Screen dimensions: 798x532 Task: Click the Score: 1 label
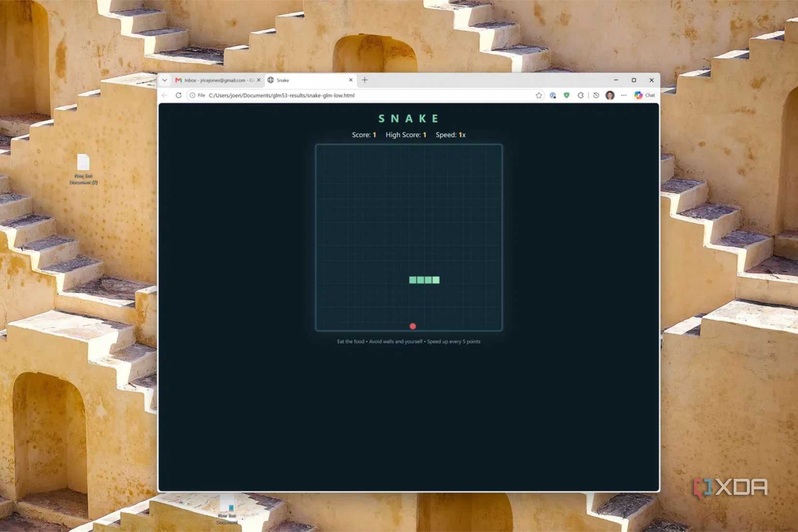pos(364,135)
